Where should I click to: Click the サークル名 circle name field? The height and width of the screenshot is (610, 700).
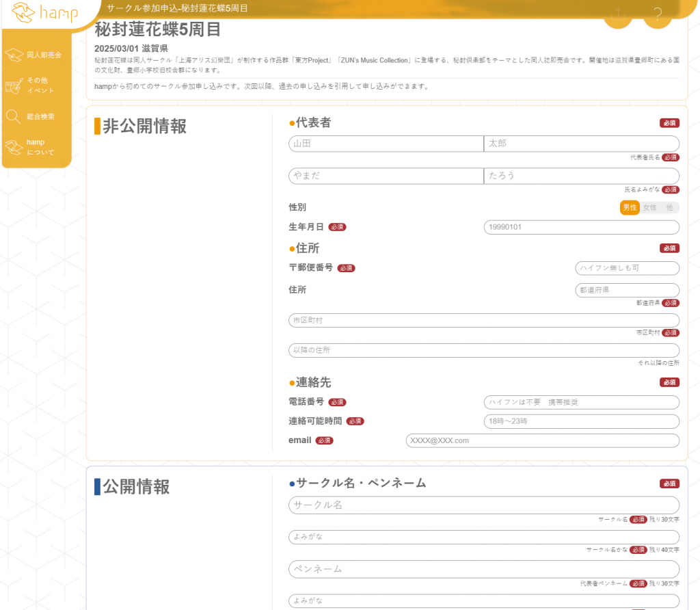[483, 505]
